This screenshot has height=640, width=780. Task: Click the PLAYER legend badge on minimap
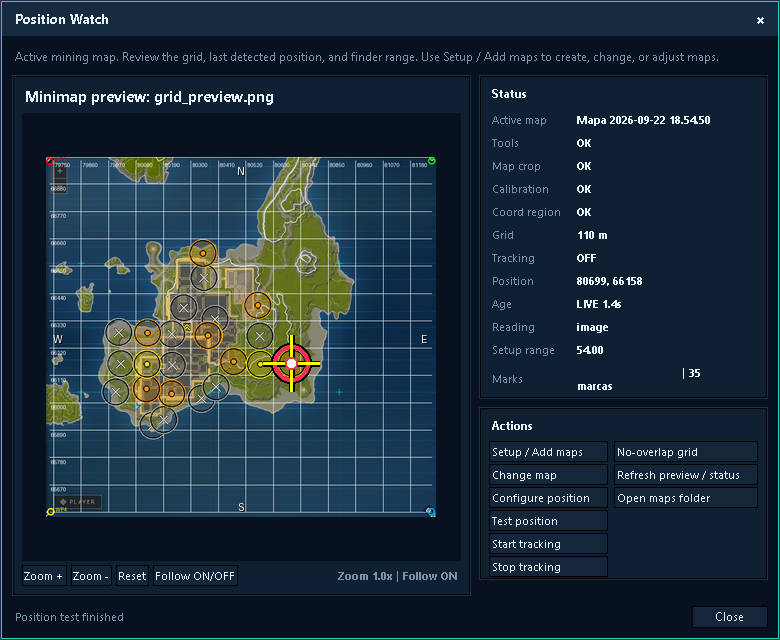pos(78,502)
